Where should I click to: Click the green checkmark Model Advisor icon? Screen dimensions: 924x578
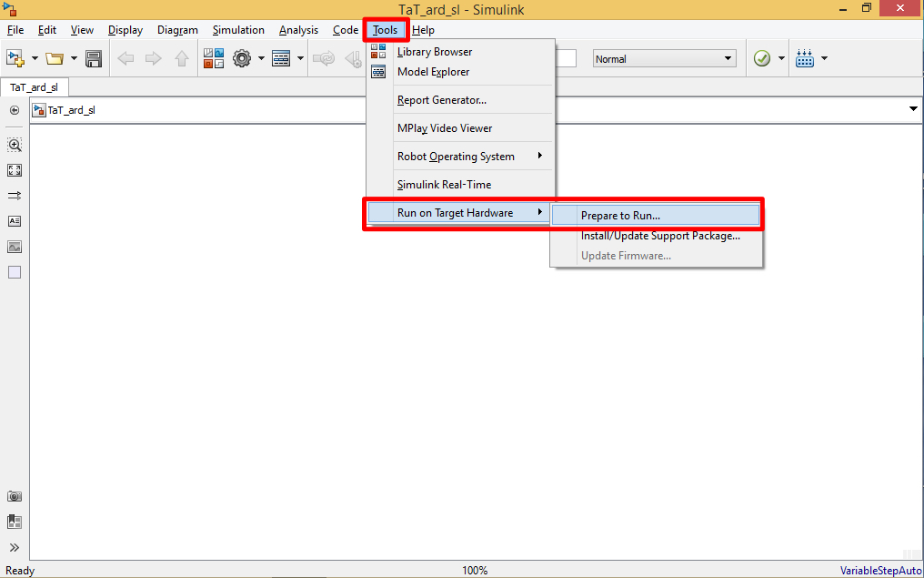tap(762, 58)
